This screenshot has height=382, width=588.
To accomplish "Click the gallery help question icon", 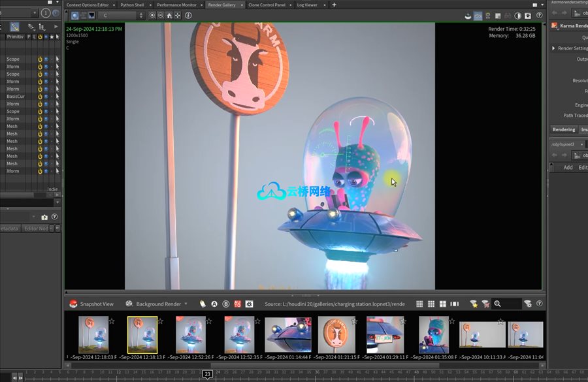I will pyautogui.click(x=540, y=304).
